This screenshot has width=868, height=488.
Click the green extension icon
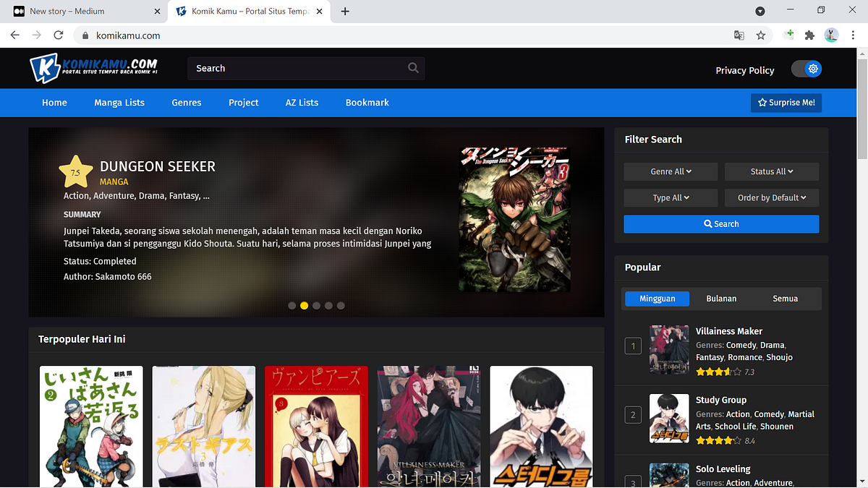(789, 35)
